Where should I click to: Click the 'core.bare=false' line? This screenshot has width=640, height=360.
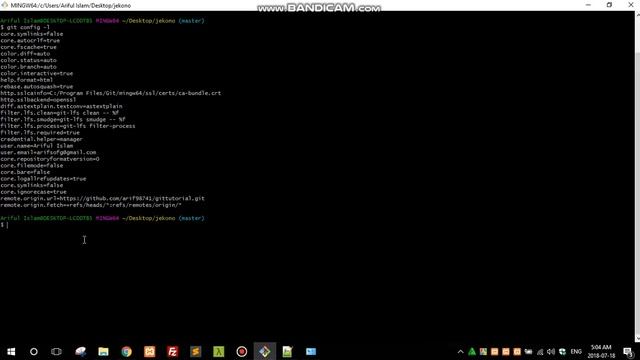coord(25,172)
